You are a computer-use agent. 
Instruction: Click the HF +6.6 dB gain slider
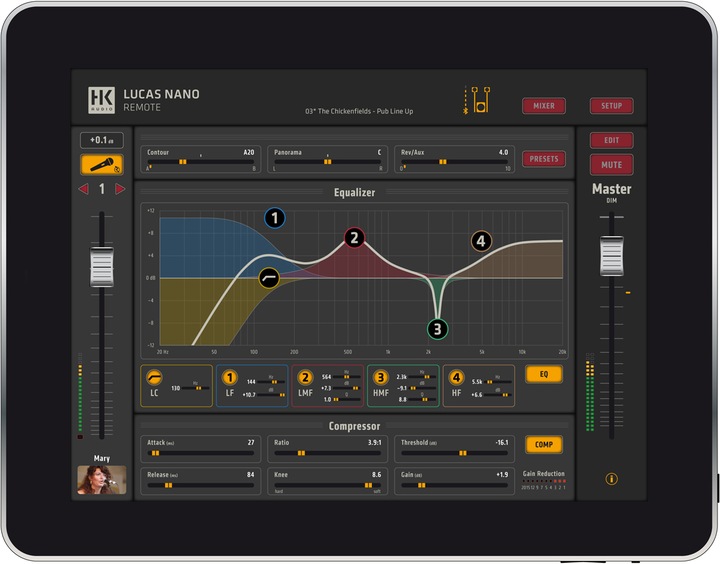498,395
